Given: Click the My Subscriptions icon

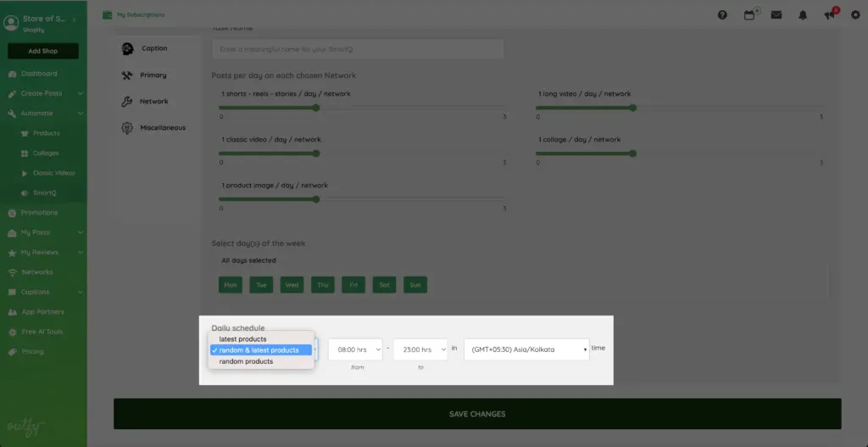Looking at the screenshot, I should [x=107, y=14].
